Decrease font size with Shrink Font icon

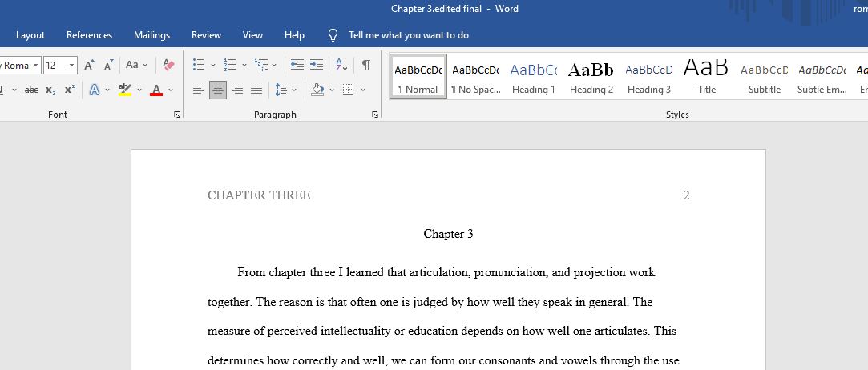(x=108, y=65)
